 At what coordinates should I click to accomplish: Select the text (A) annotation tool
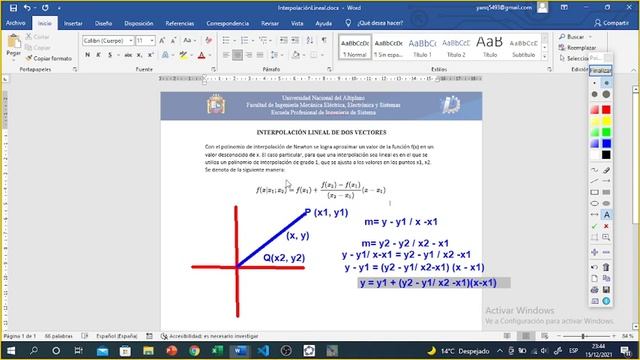click(606, 215)
